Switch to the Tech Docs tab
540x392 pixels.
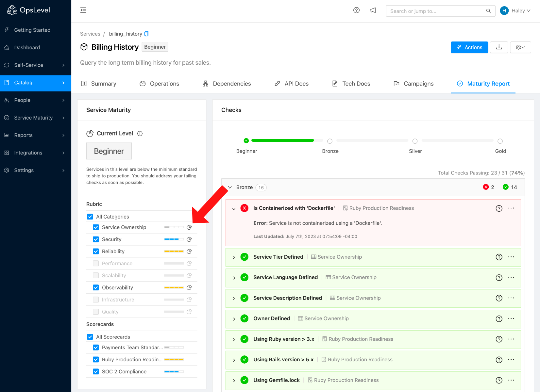tap(351, 84)
